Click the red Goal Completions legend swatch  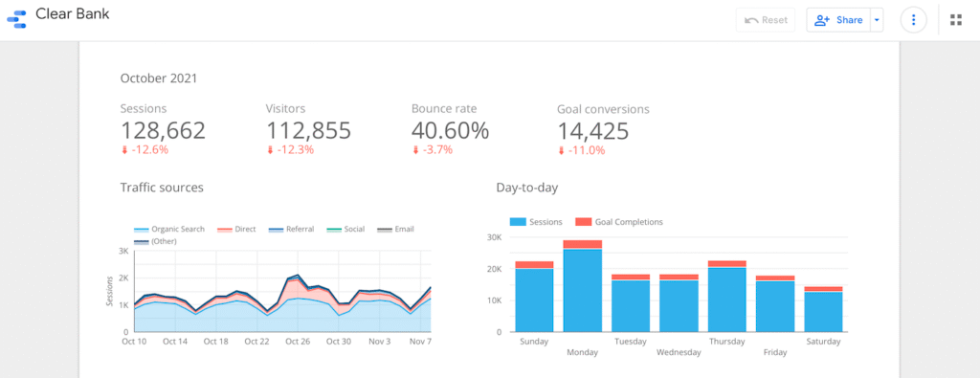(583, 222)
